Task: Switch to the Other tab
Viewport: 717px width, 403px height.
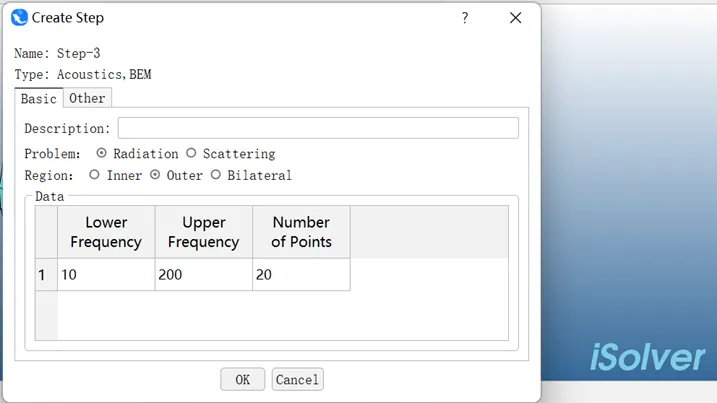Action: [x=87, y=98]
